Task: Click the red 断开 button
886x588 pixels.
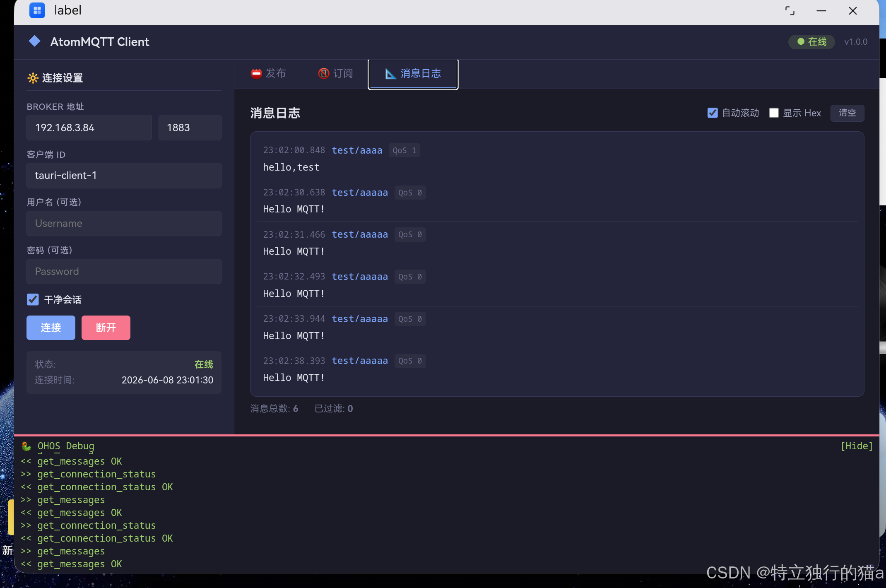Action: (106, 328)
